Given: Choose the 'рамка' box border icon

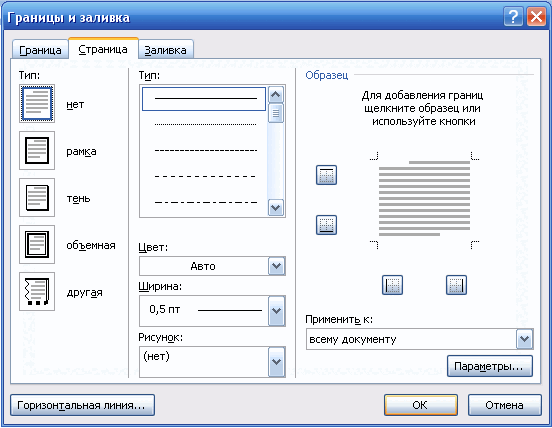Looking at the screenshot, I should pyautogui.click(x=37, y=151).
